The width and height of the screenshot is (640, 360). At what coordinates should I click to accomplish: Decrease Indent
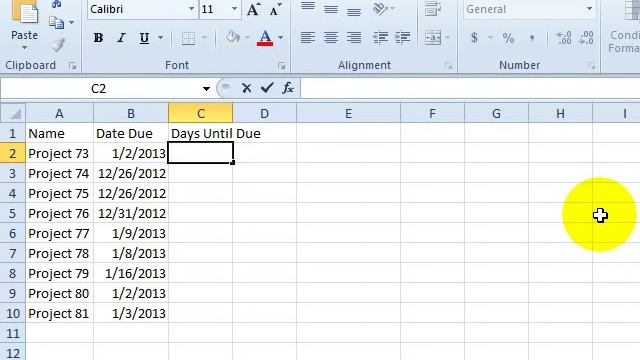[x=380, y=38]
